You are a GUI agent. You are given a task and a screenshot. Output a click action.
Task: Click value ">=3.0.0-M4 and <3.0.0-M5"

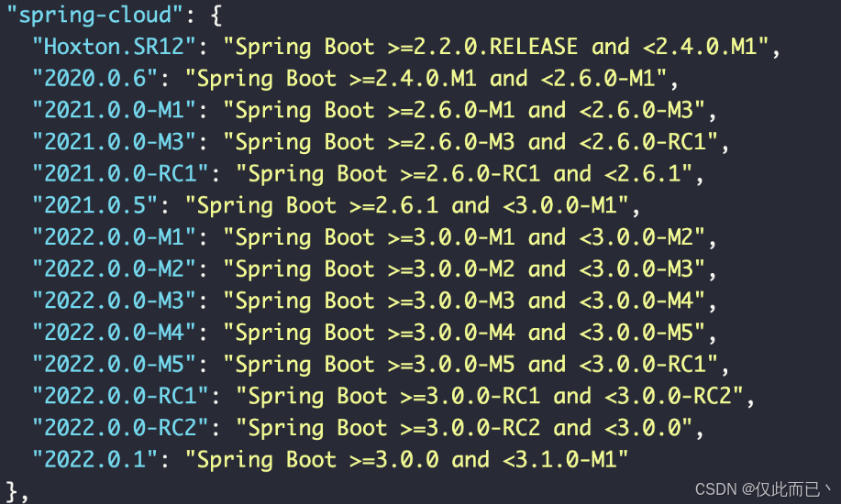[541, 333]
